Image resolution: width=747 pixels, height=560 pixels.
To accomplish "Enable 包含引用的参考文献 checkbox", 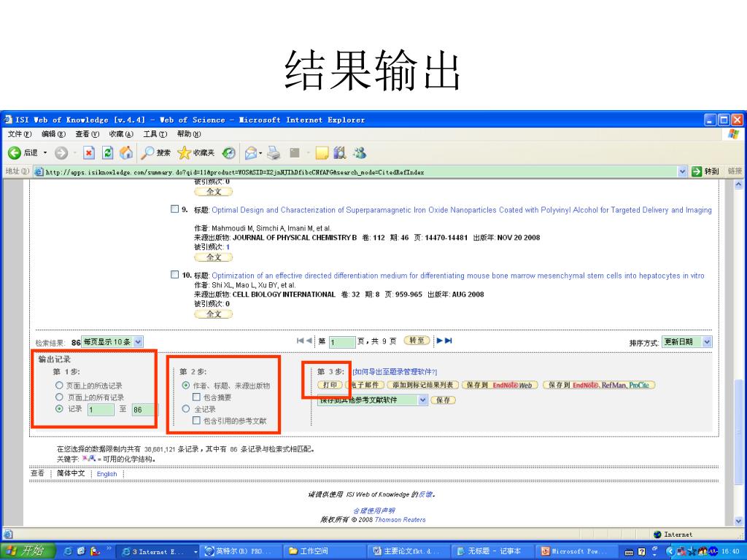I will (x=196, y=421).
